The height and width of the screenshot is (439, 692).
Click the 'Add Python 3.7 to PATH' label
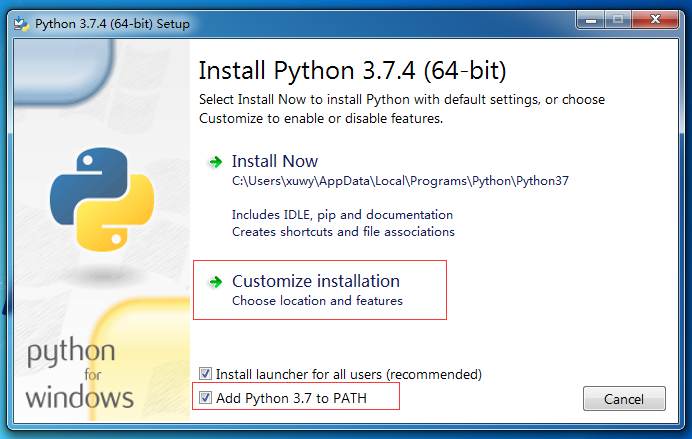(x=291, y=398)
